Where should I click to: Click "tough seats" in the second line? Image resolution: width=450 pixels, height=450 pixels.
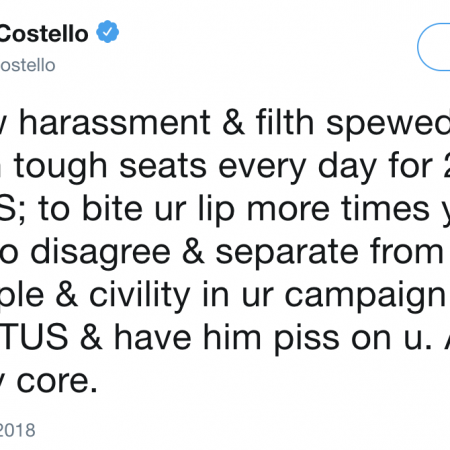pos(110,166)
